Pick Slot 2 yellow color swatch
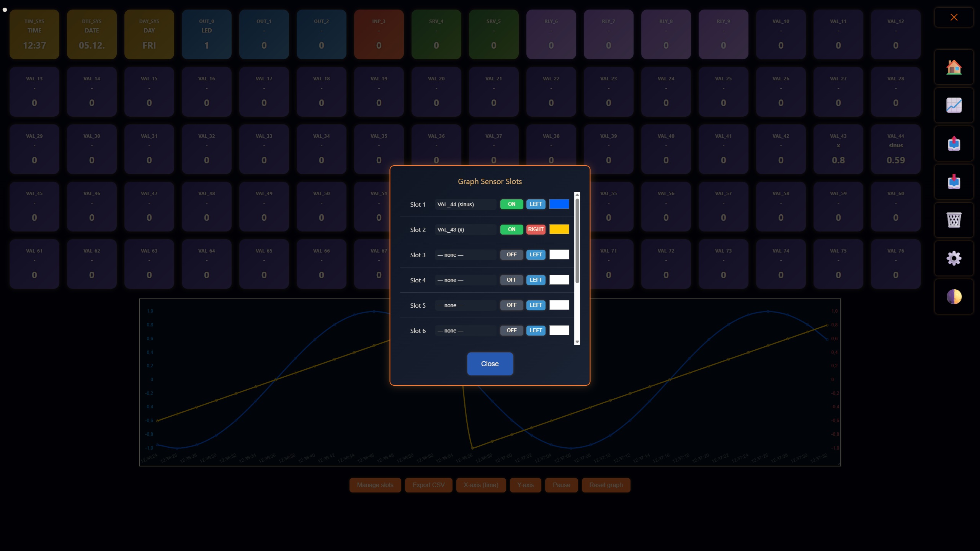980x551 pixels. pyautogui.click(x=559, y=230)
